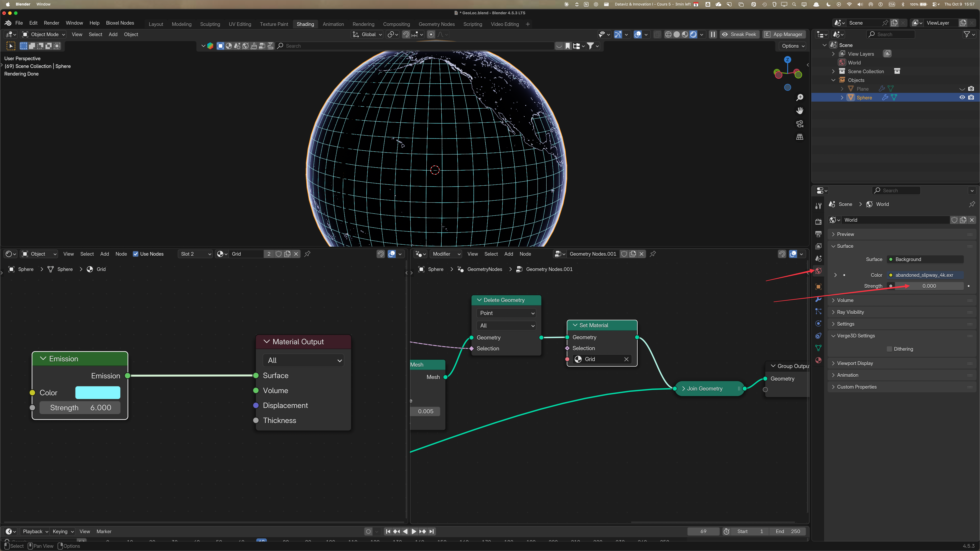
Task: Toggle Sphere visibility eye in outliner
Action: tap(962, 97)
